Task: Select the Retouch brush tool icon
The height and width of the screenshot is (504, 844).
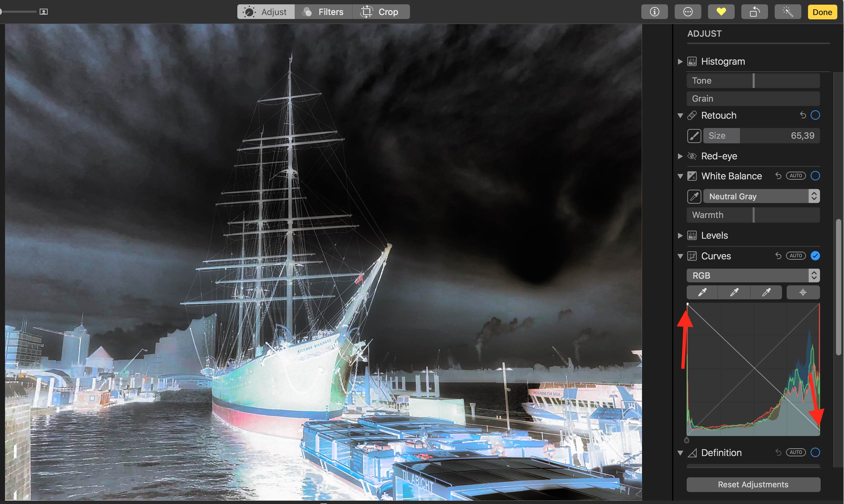Action: [694, 136]
